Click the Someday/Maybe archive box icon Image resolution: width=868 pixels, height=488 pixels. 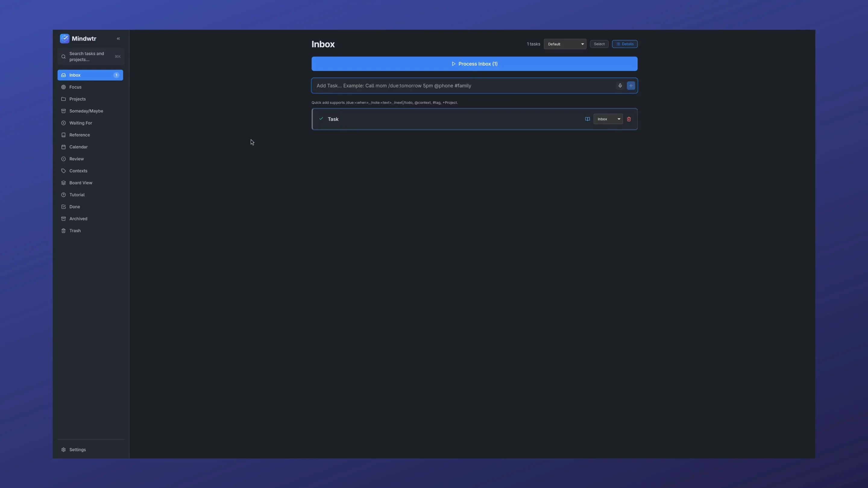(64, 111)
